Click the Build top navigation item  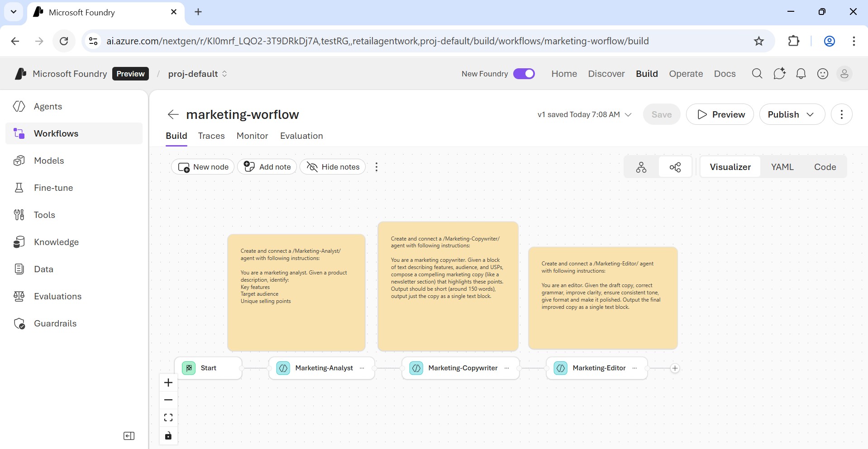[647, 74]
